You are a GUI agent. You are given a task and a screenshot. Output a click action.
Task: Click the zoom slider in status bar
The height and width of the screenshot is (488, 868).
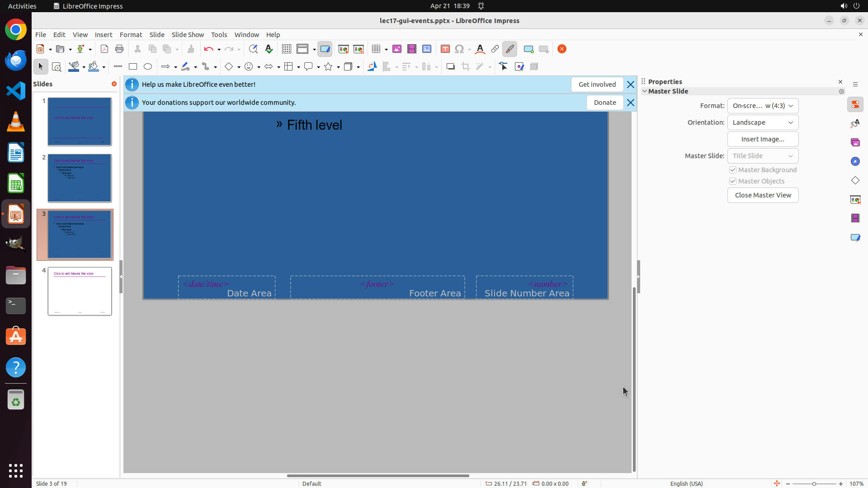coord(814,484)
